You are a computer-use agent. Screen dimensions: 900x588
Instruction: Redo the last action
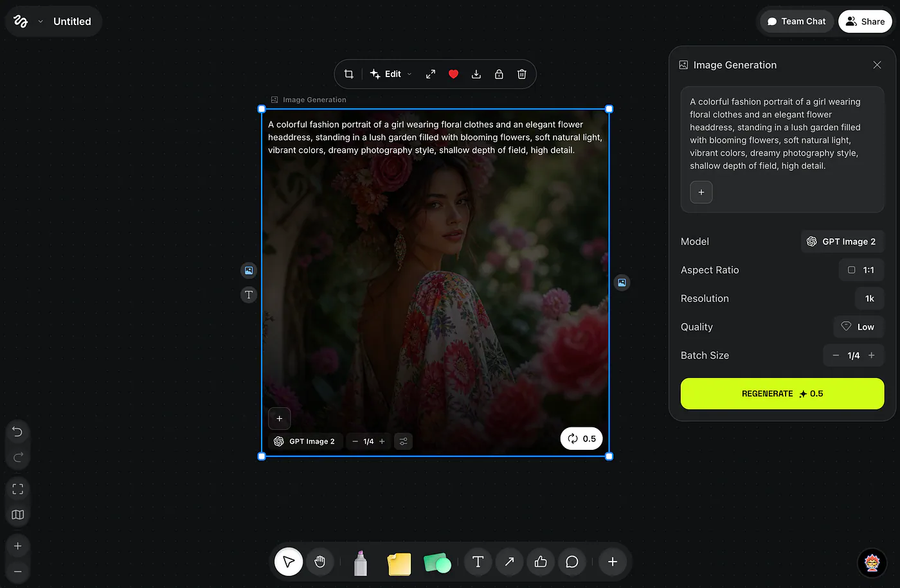click(17, 457)
